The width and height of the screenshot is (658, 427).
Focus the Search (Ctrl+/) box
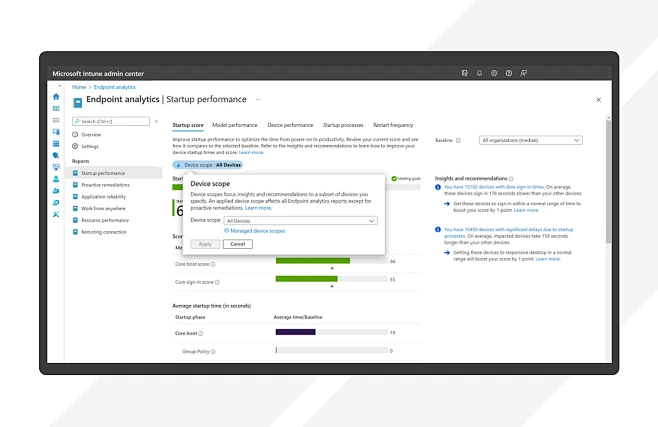111,121
